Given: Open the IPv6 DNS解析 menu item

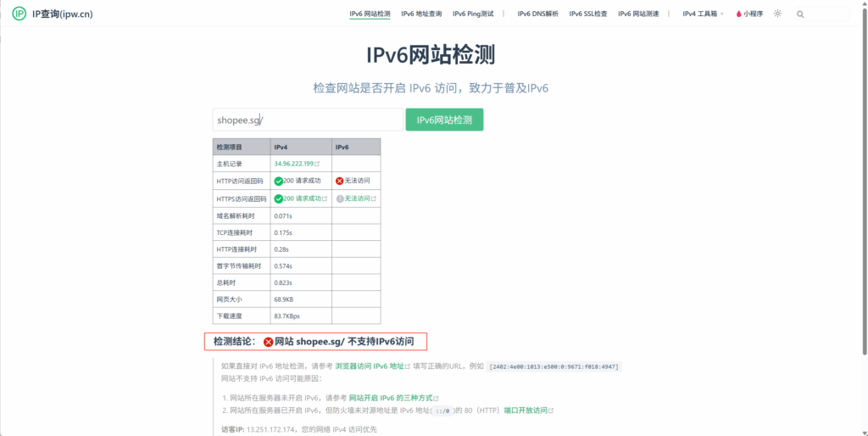Looking at the screenshot, I should point(538,14).
